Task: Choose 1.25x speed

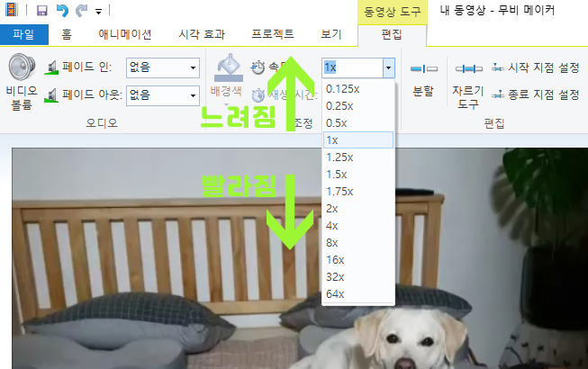Action: 358,157
